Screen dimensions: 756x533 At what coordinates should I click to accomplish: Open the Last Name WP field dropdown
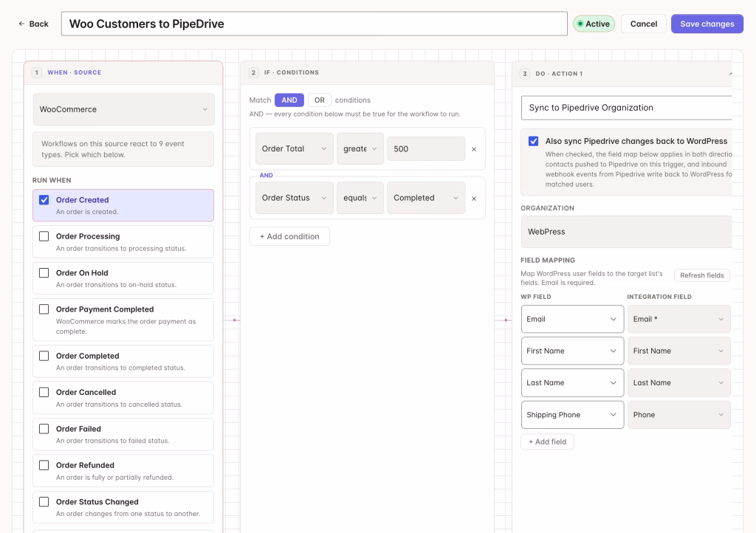(x=572, y=382)
